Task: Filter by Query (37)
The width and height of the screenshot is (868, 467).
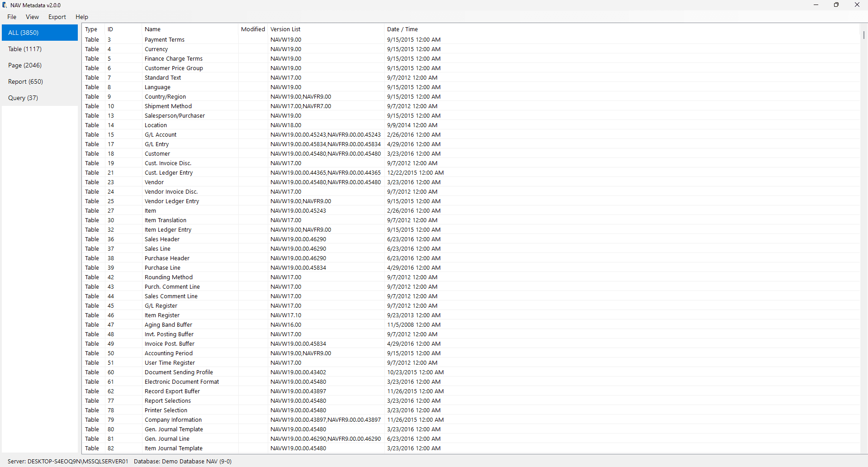Action: [40, 98]
